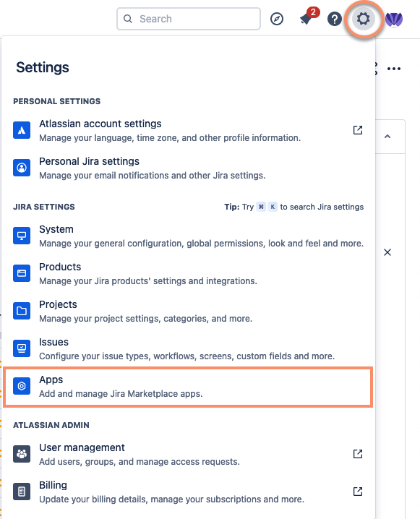Open the help question mark icon
This screenshot has height=519, width=420.
point(334,19)
